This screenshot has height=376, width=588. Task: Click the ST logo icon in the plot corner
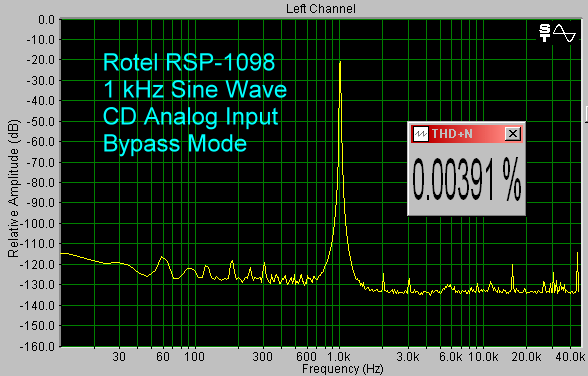click(x=544, y=33)
